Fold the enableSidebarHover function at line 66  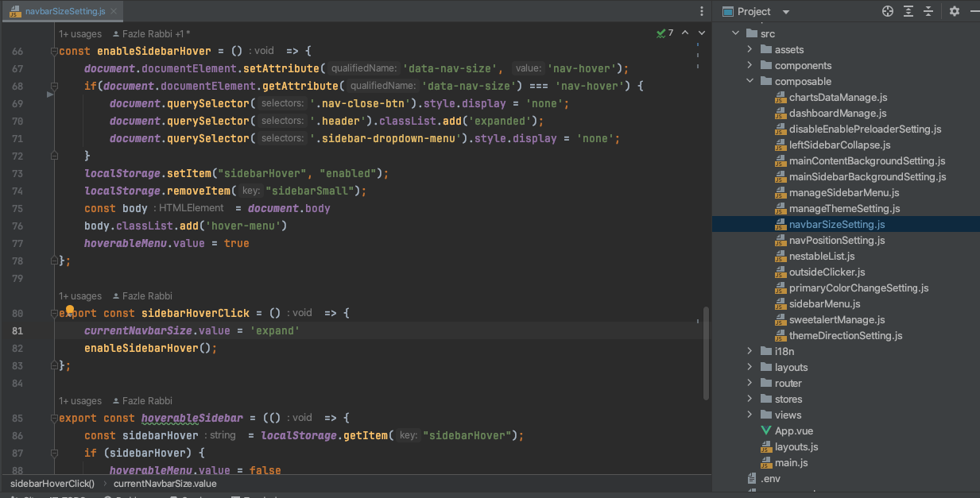[53, 52]
